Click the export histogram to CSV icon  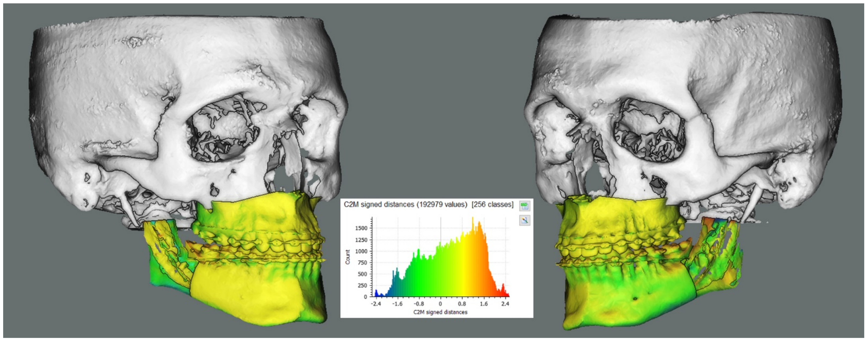click(524, 206)
